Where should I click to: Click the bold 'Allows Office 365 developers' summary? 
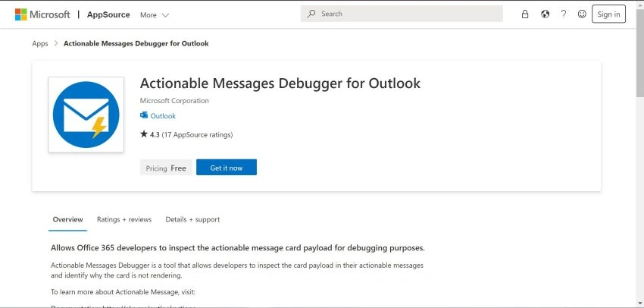pos(238,248)
